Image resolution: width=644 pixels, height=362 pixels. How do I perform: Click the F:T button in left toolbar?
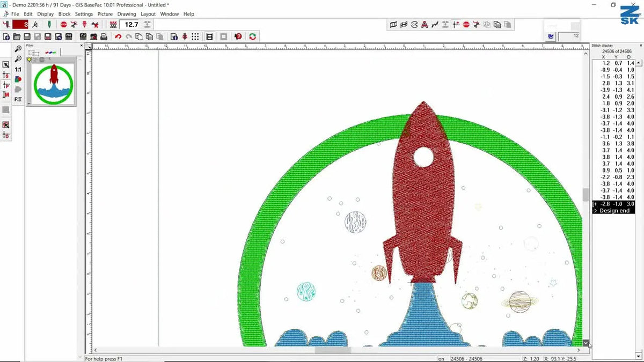coord(18,99)
